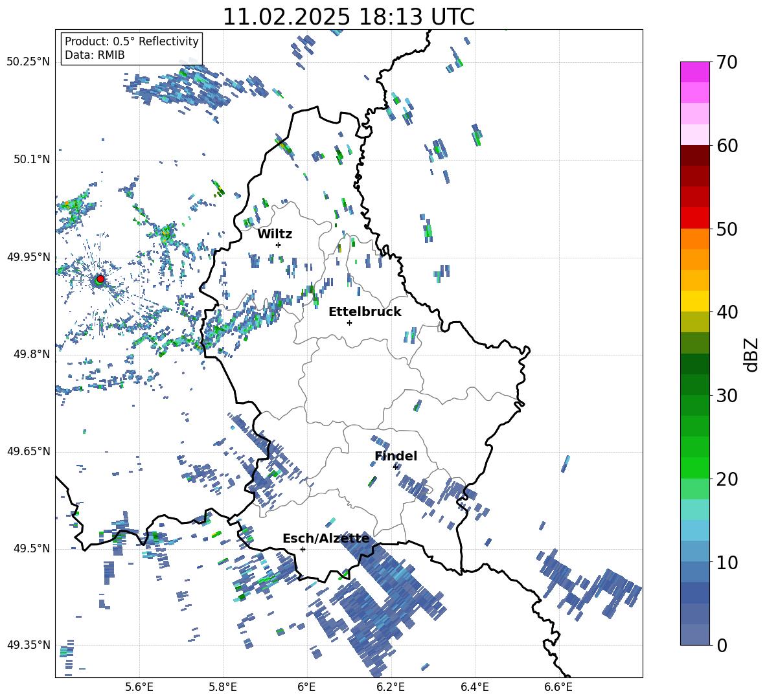Click the 49.95°N latitude label
This screenshot has height=700, width=767.
[29, 257]
